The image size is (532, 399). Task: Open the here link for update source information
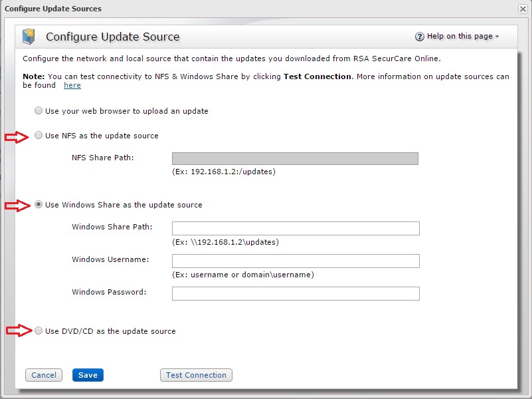click(x=72, y=85)
